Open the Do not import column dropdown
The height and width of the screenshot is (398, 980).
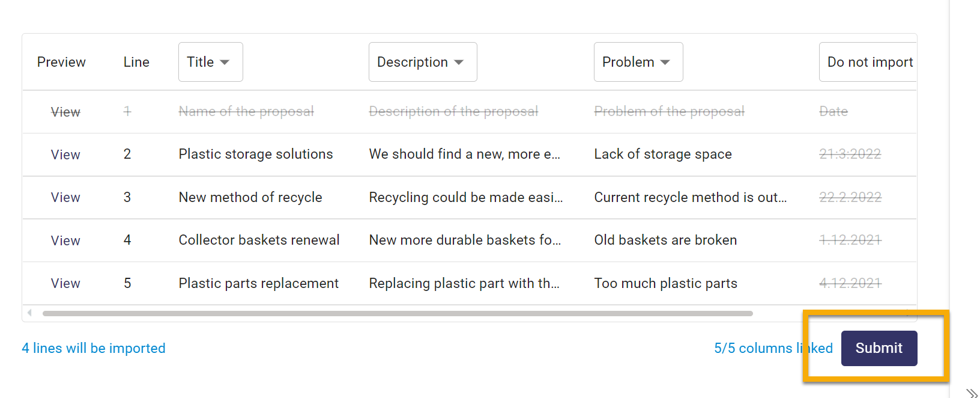pyautogui.click(x=868, y=62)
